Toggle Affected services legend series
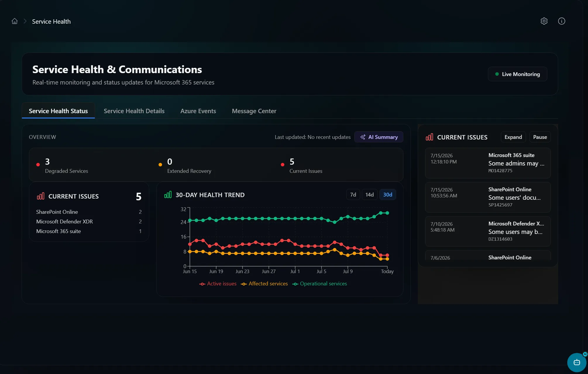Screen dimensions: 588x374 [x=264, y=284]
